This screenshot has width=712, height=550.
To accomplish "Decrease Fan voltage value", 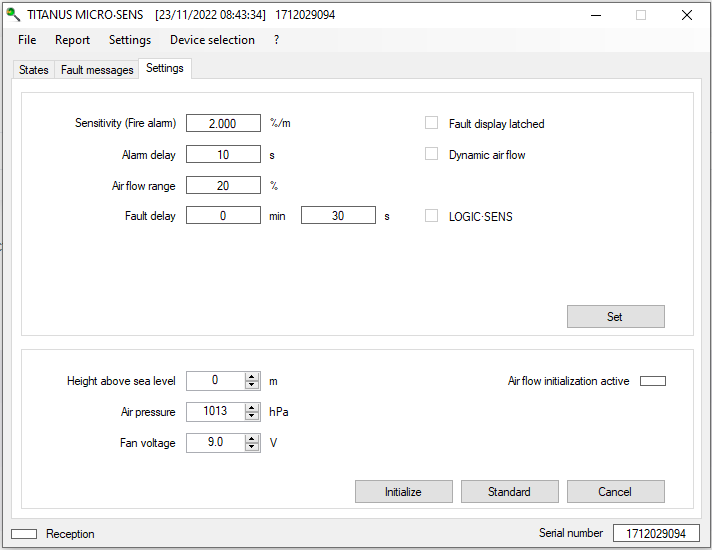I will pyautogui.click(x=252, y=446).
